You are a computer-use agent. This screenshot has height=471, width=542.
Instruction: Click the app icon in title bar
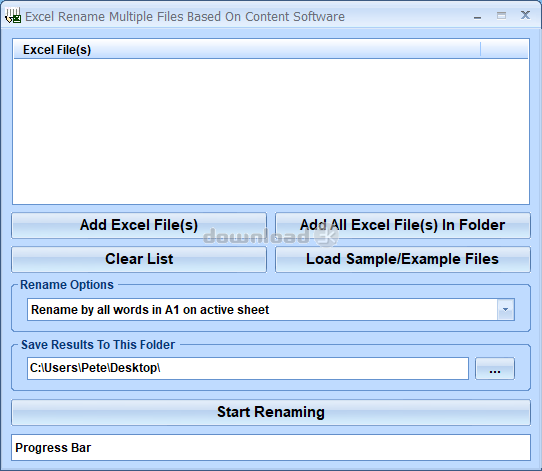(x=13, y=16)
